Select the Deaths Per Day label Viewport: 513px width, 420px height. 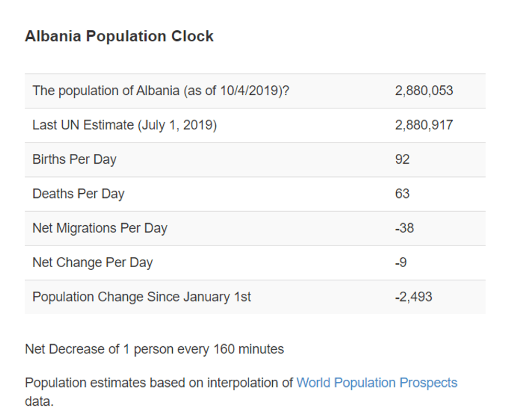pos(79,194)
